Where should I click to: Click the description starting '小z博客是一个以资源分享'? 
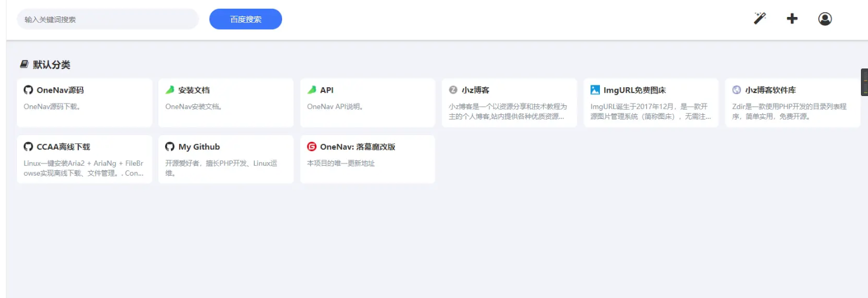(x=508, y=111)
